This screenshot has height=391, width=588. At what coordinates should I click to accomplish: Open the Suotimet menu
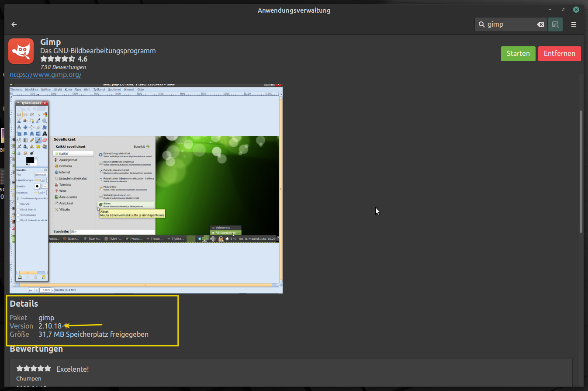point(114,89)
